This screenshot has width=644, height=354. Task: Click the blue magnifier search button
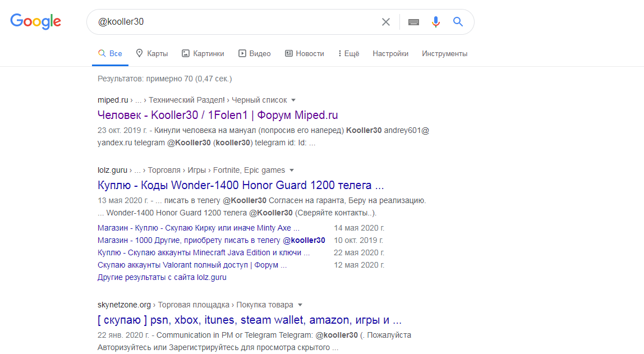click(458, 22)
